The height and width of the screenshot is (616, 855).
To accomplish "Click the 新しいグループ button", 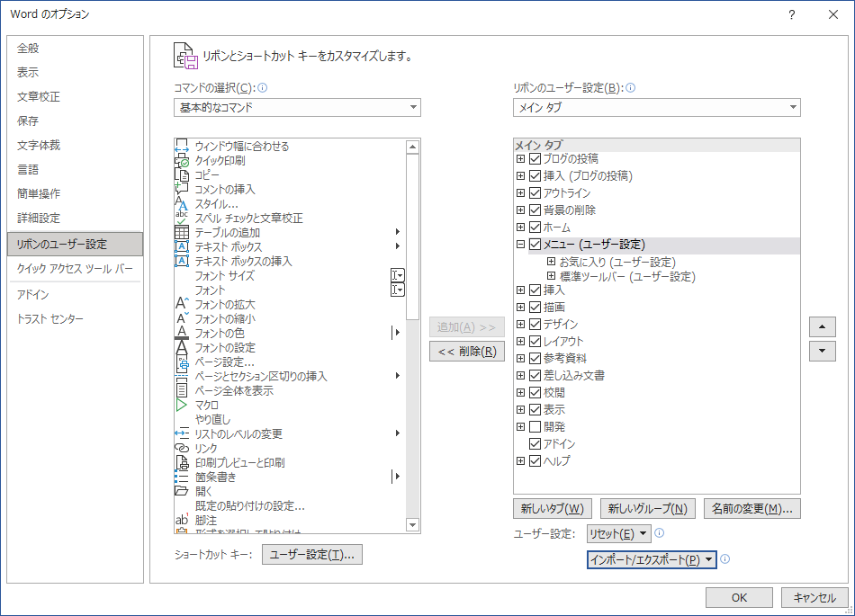I will coord(647,509).
